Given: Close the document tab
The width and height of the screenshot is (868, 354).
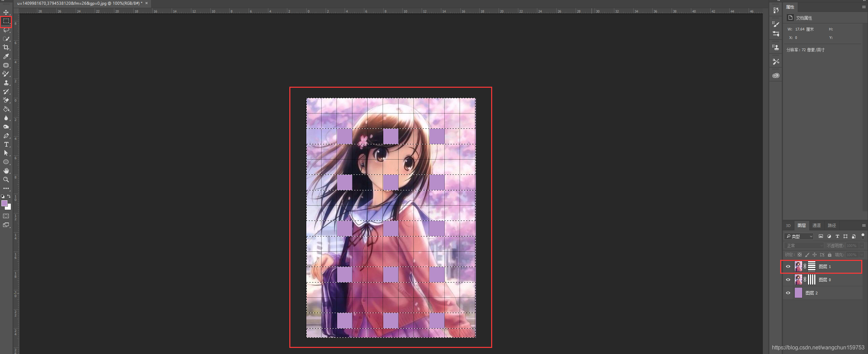Looking at the screenshot, I should 147,3.
